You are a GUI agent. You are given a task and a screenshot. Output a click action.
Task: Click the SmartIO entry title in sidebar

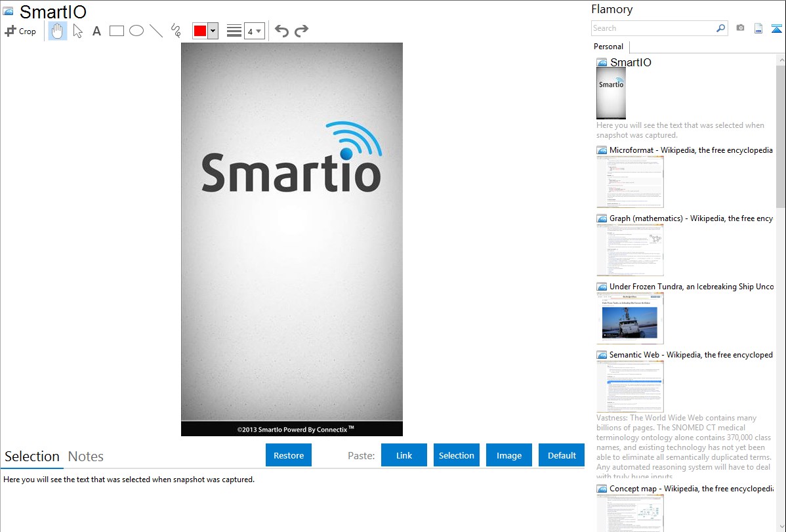point(631,63)
